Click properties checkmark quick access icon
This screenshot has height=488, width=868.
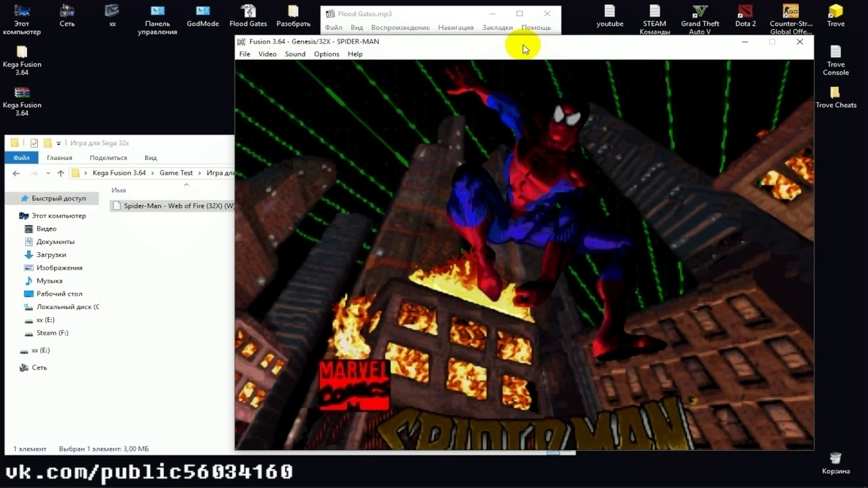[x=35, y=143]
